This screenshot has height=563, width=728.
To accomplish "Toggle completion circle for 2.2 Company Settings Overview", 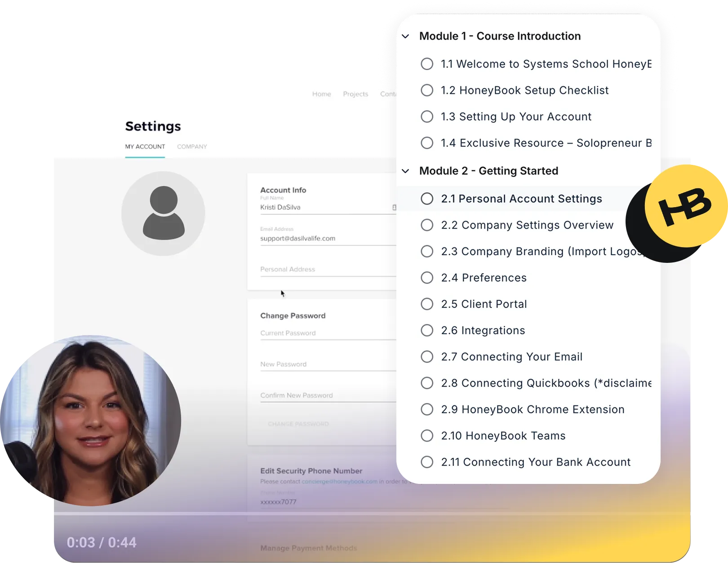I will (x=427, y=225).
